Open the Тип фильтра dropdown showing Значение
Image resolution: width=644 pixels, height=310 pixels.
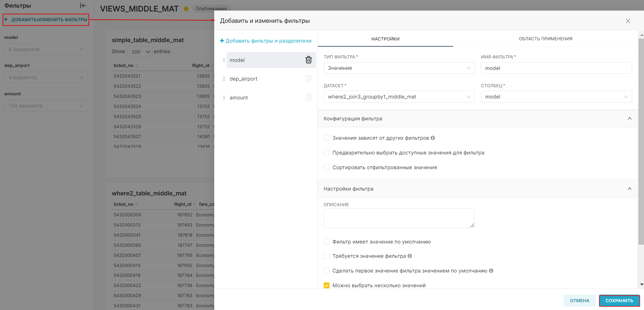click(399, 68)
